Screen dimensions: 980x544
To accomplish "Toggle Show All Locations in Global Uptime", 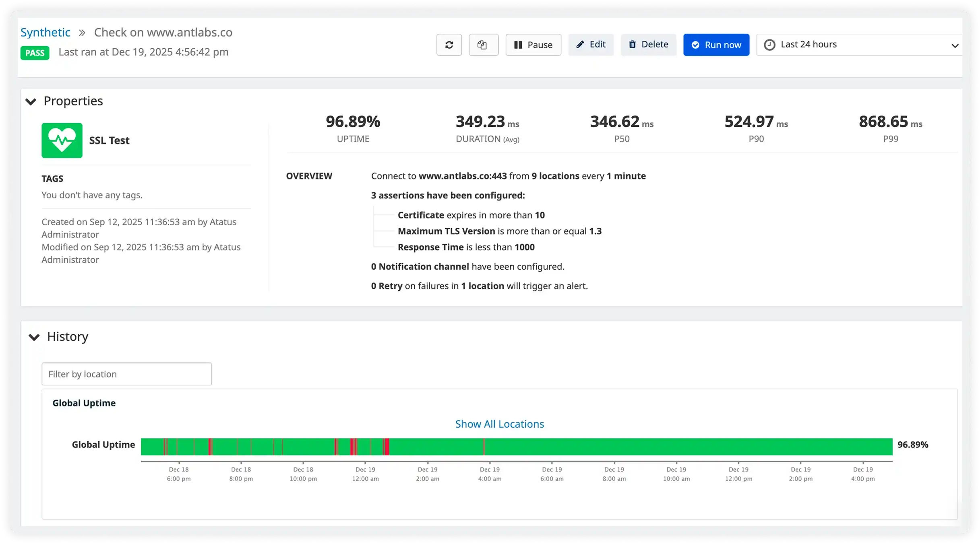I will click(499, 424).
